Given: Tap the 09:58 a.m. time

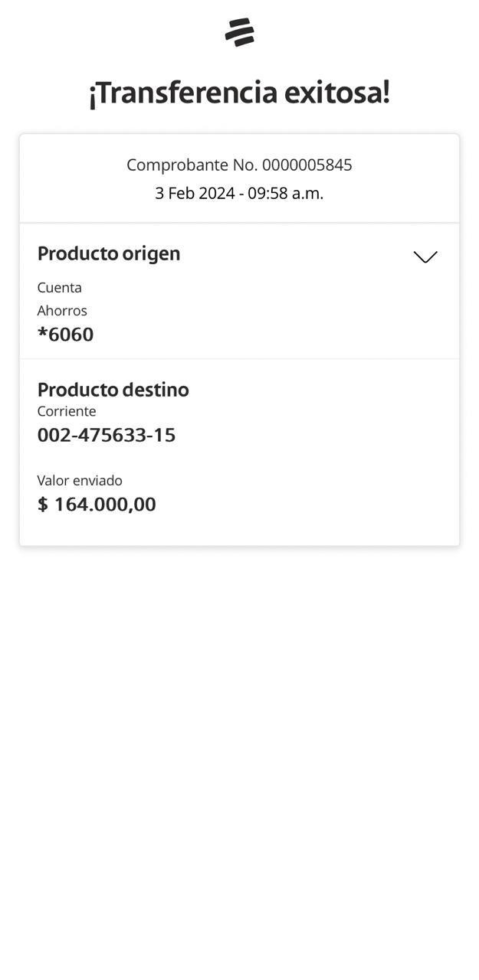Looking at the screenshot, I should [285, 193].
